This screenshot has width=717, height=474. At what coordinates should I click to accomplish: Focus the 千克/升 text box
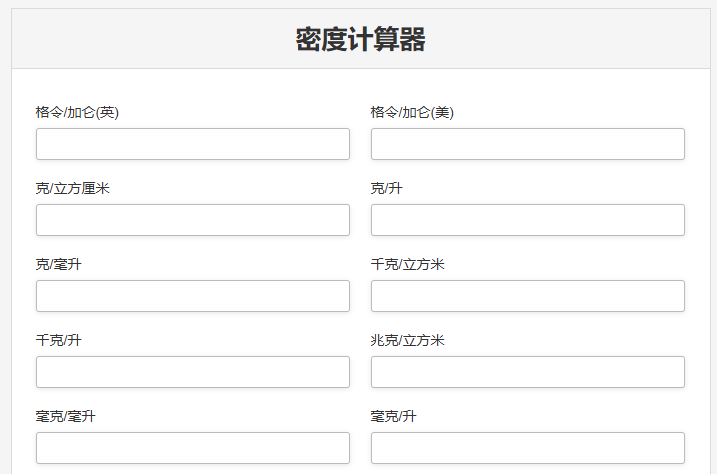click(x=193, y=372)
